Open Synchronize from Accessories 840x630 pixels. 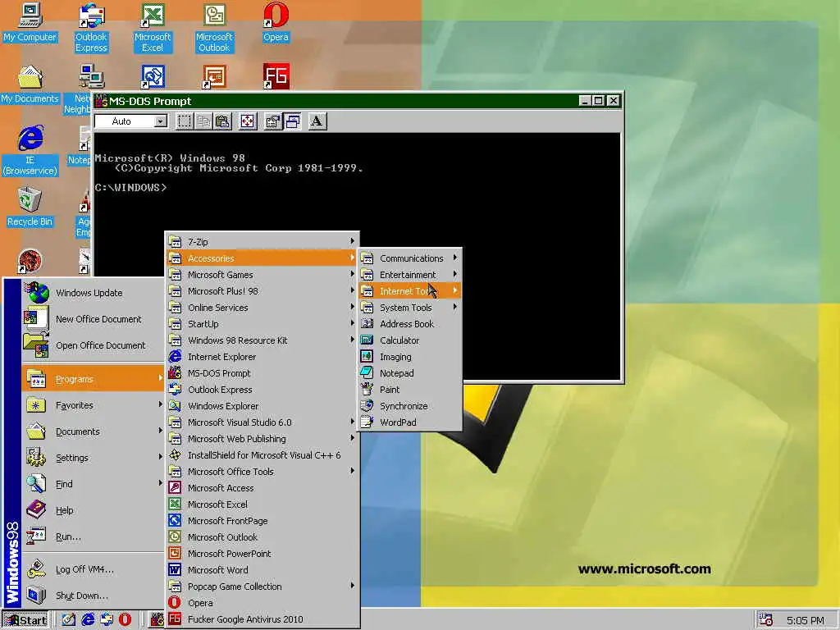coord(410,405)
